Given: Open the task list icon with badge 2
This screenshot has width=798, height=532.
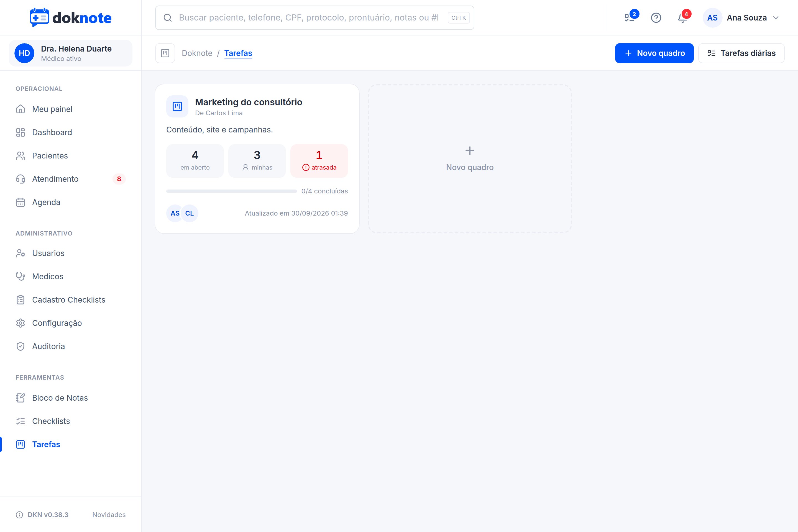Looking at the screenshot, I should pos(630,17).
